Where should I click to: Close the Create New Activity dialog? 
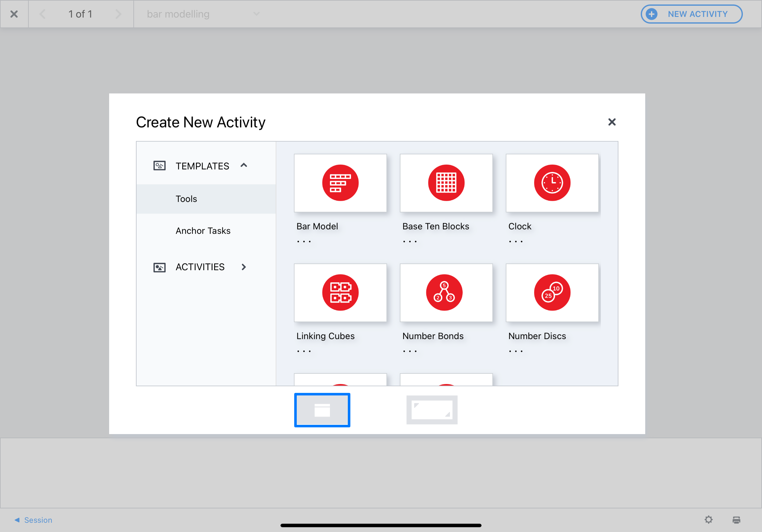click(612, 122)
